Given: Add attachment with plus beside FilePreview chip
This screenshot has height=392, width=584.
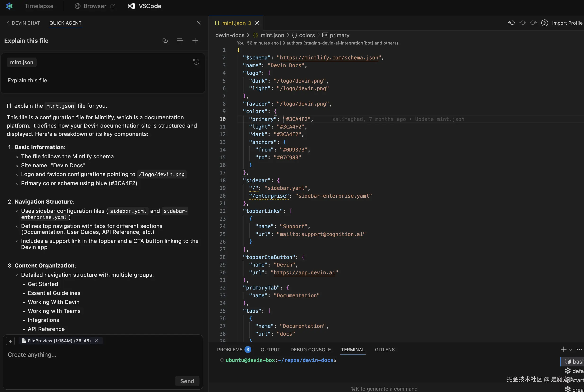Looking at the screenshot, I should coord(10,341).
